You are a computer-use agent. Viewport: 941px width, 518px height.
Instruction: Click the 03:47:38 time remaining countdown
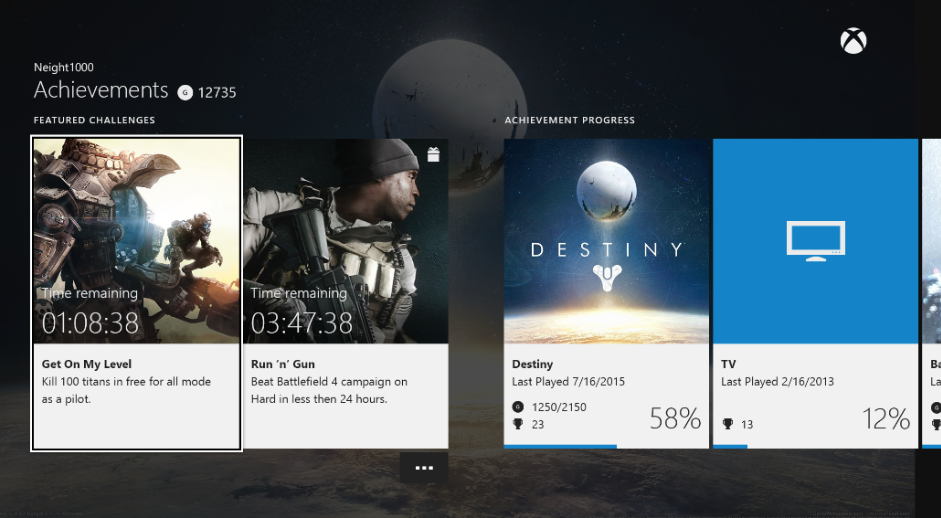click(301, 323)
